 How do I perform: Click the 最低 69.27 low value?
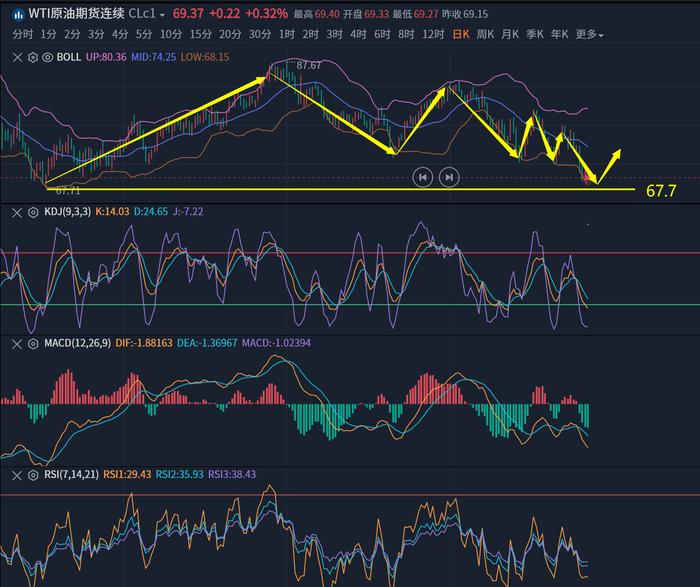(x=416, y=14)
